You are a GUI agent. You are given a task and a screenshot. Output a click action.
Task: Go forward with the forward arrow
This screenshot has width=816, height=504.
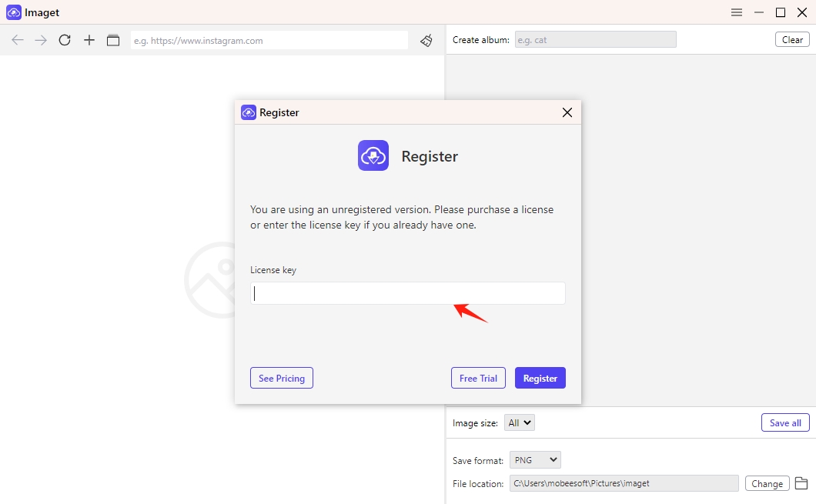pos(41,40)
